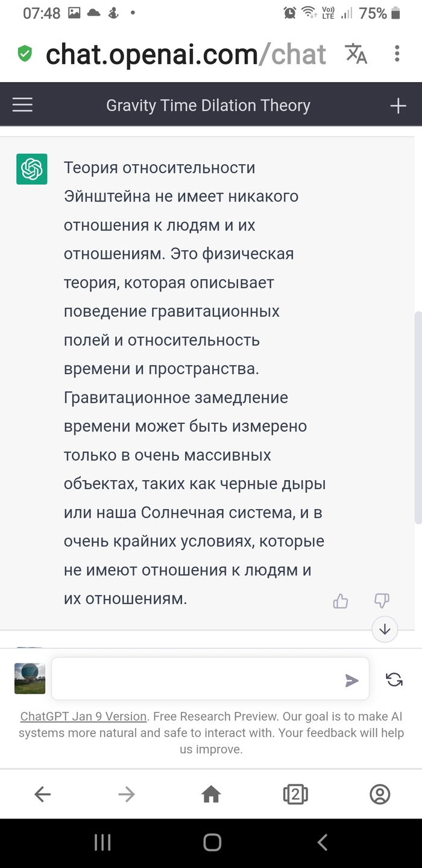Click the thumbs down feedback icon
The width and height of the screenshot is (422, 868).
pos(382,600)
